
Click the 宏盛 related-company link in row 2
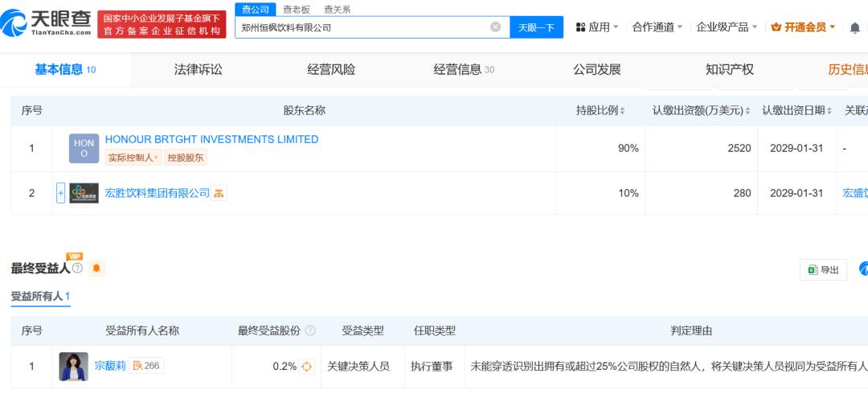[854, 193]
